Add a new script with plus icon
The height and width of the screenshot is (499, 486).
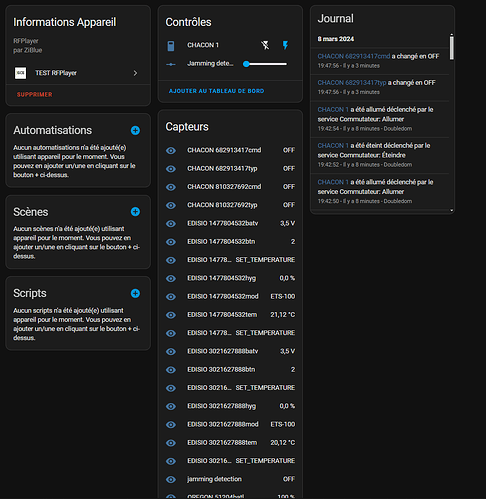coord(135,293)
